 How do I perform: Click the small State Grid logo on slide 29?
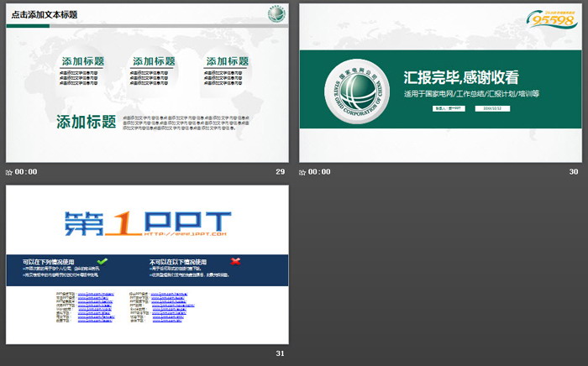[x=276, y=14]
